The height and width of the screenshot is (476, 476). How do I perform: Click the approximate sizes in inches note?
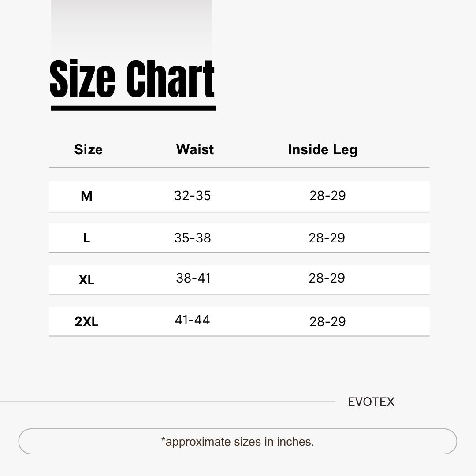pos(238,442)
